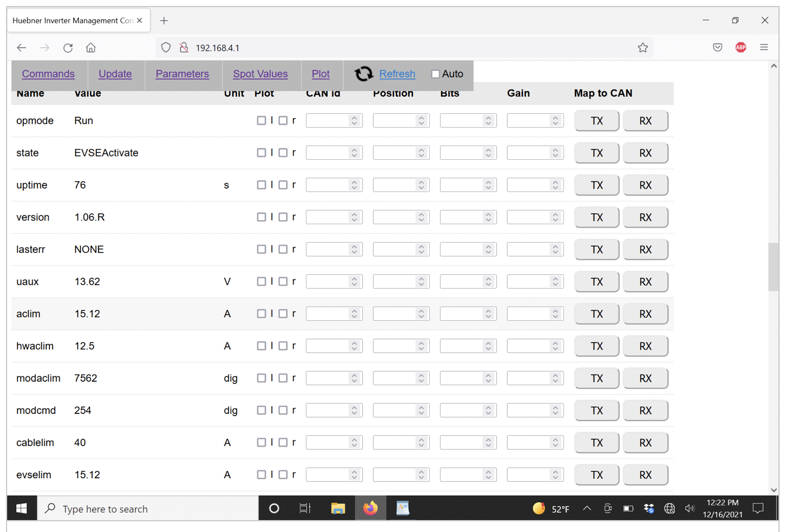Switch to the Spot Values tab
This screenshot has height=532, width=788.
coord(260,74)
